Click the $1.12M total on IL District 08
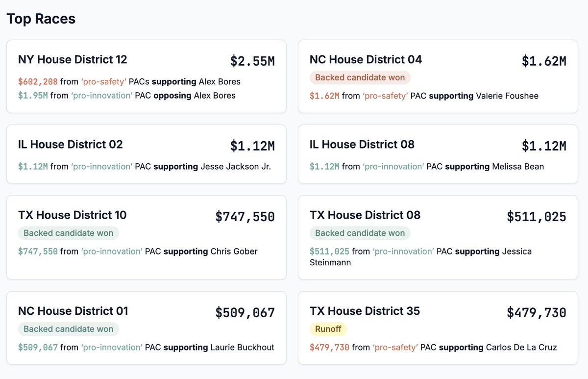This screenshot has width=588, height=379. point(544,146)
